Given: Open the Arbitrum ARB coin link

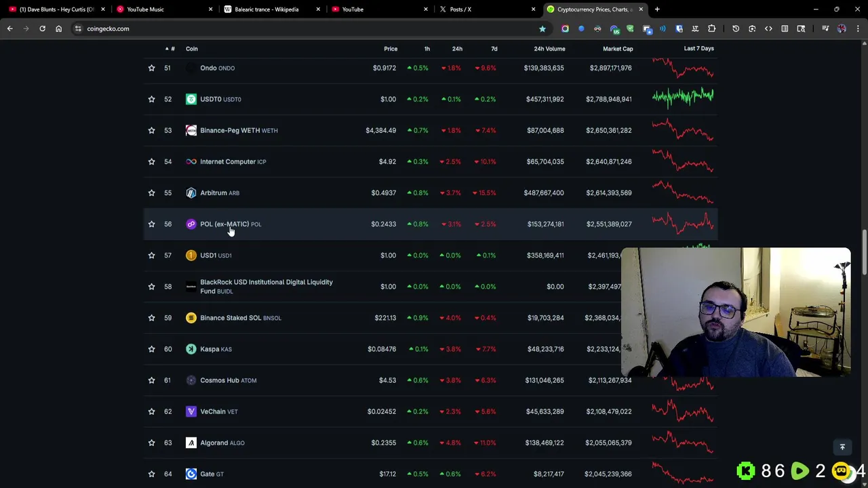Looking at the screenshot, I should click(219, 192).
